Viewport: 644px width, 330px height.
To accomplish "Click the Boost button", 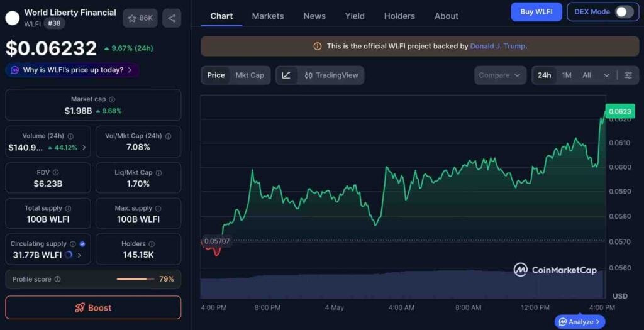I will (x=93, y=307).
